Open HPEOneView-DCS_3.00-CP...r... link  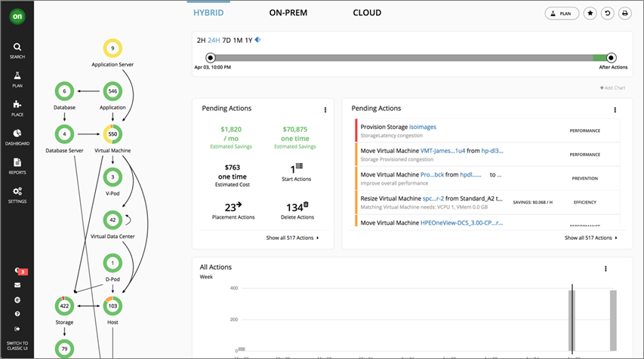point(461,222)
